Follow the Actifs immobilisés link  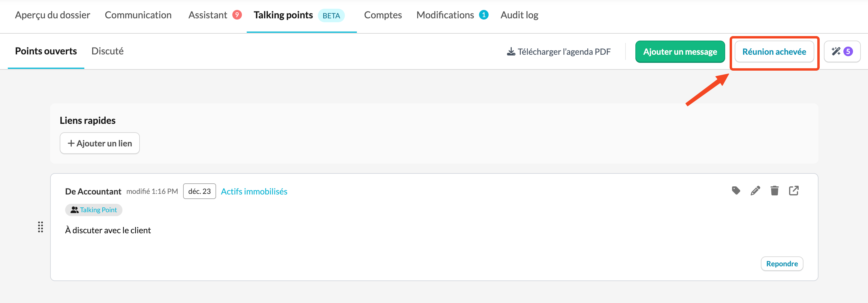click(254, 191)
